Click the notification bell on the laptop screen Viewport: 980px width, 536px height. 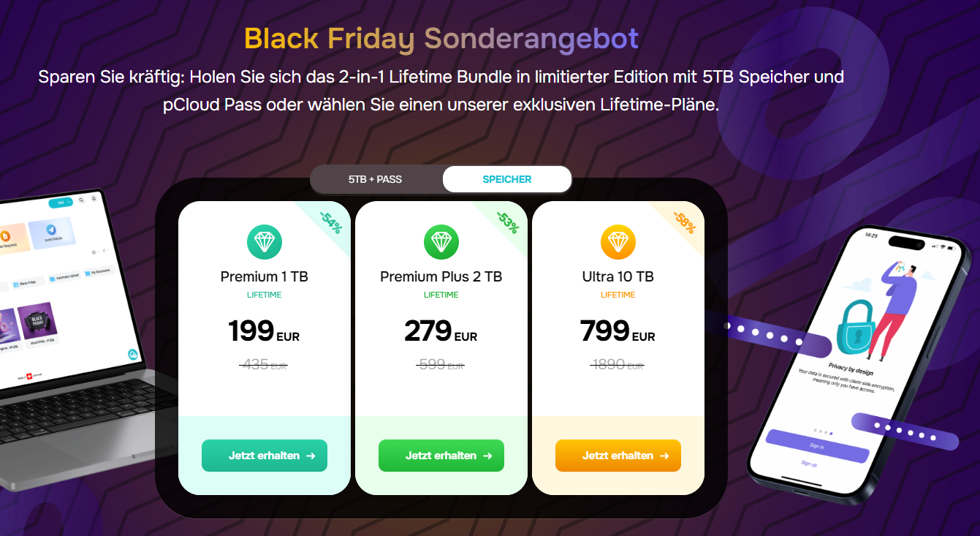pyautogui.click(x=94, y=197)
